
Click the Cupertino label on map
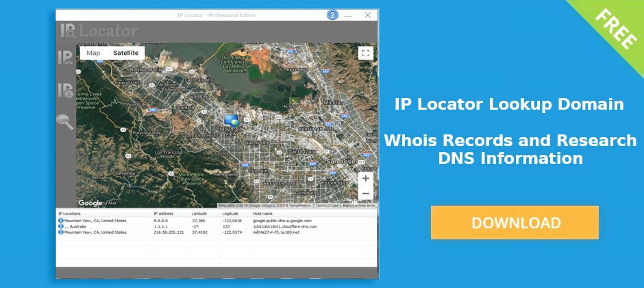pos(261,169)
